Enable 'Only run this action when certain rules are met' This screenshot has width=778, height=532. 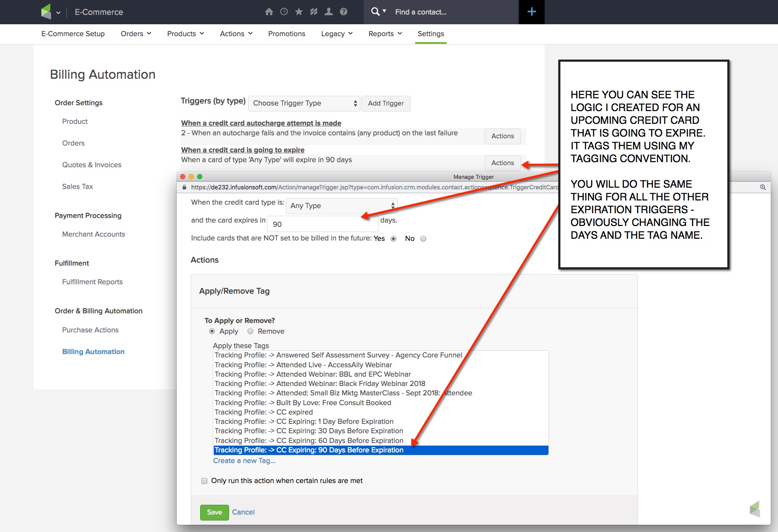coord(204,481)
